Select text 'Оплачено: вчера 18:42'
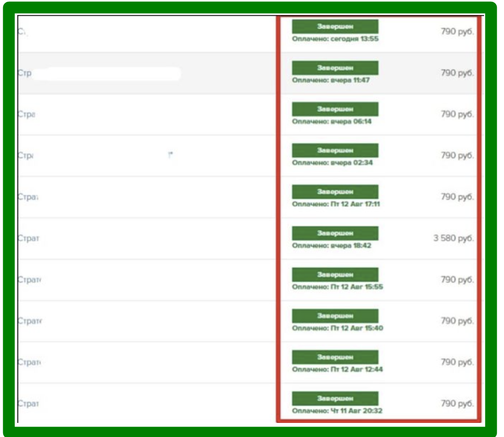The width and height of the screenshot is (504, 437). click(x=332, y=246)
